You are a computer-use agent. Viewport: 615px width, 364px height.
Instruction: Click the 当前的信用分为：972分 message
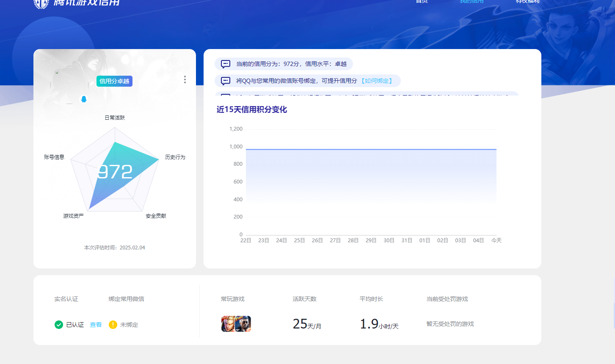(291, 64)
